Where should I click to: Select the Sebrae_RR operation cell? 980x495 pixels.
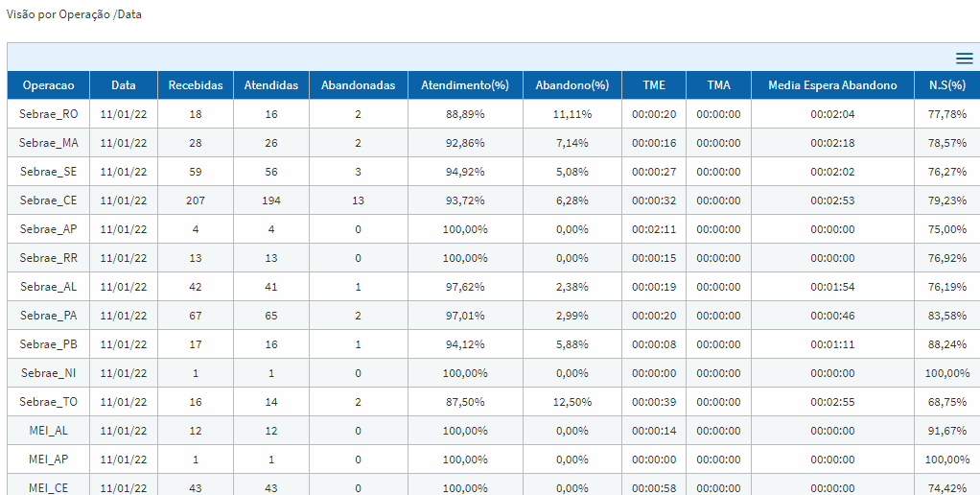49,258
